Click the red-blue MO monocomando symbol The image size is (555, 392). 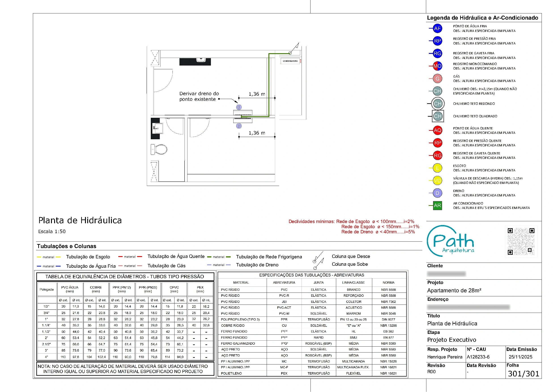coord(437,66)
